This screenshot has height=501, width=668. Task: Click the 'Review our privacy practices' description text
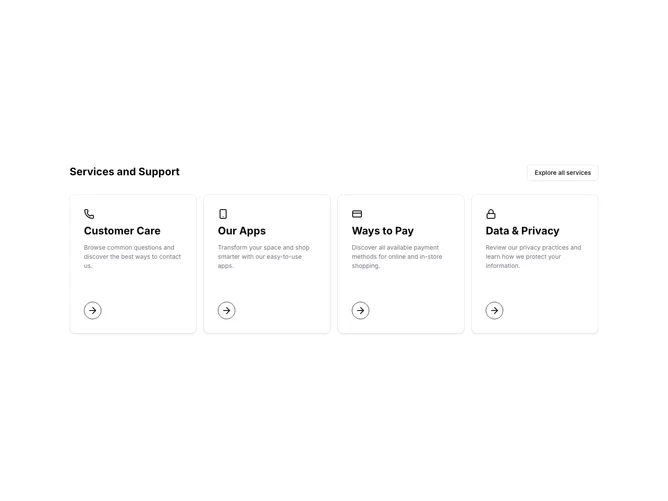pyautogui.click(x=533, y=256)
